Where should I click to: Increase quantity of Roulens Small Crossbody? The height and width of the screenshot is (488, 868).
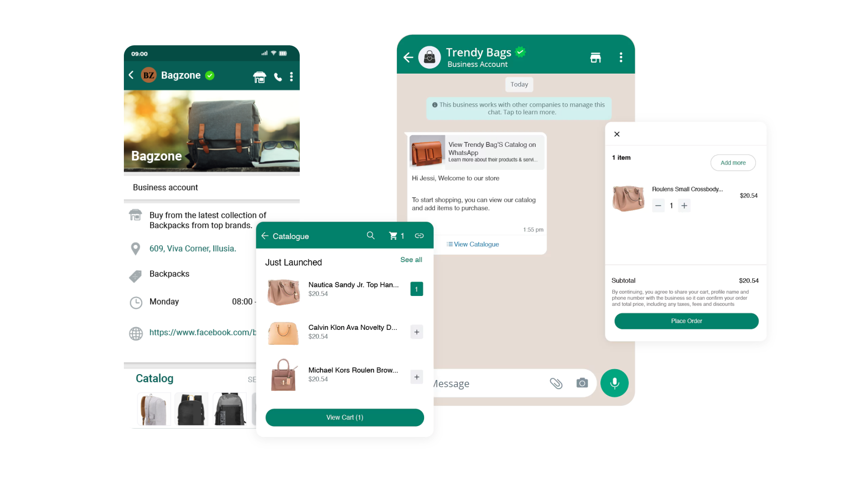point(684,205)
